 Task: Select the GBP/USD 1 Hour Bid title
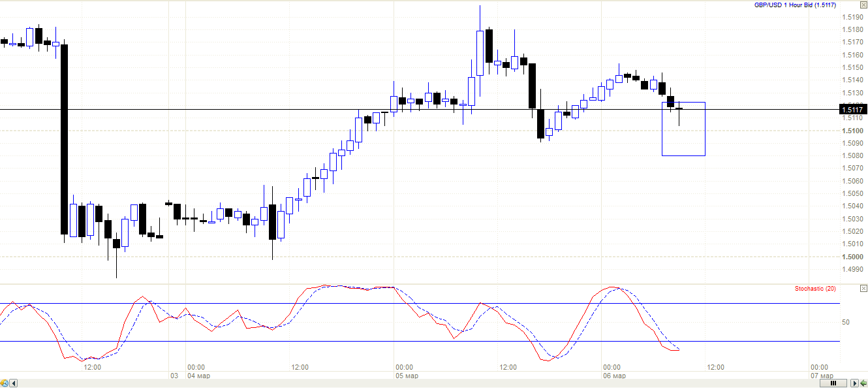tap(795, 5)
